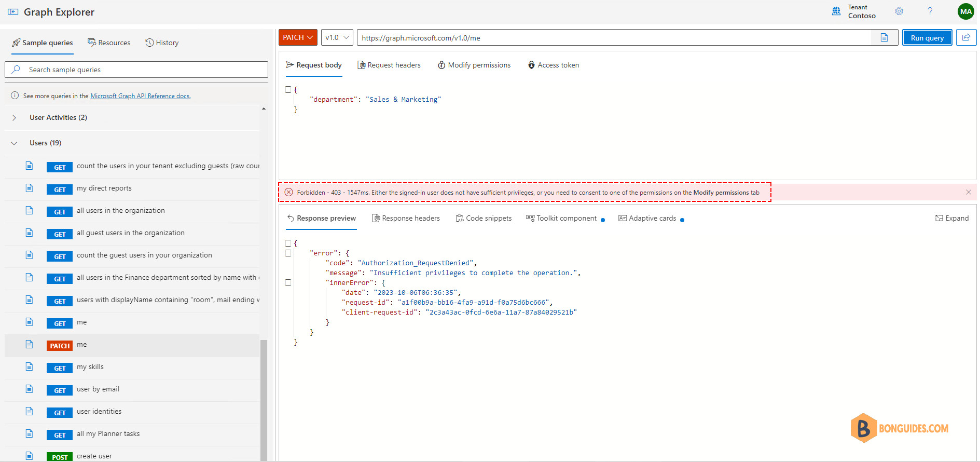Click the Run query button
The width and height of the screenshot is (980, 462).
click(927, 37)
